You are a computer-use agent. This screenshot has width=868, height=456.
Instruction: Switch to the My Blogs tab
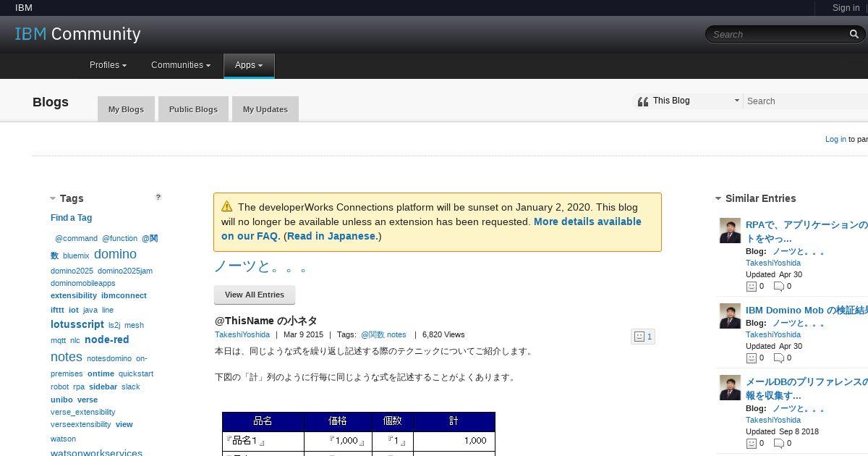point(126,109)
